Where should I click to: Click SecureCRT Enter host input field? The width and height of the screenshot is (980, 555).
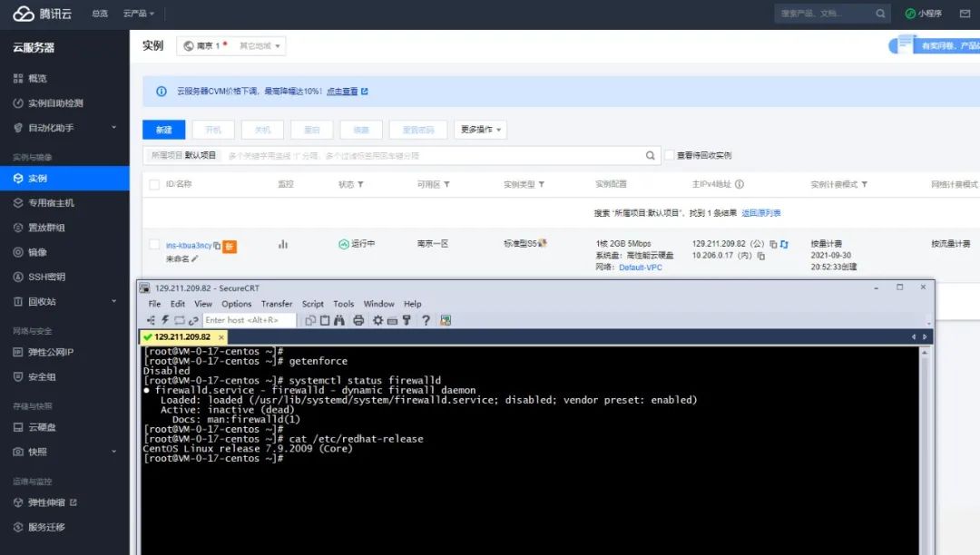[249, 320]
